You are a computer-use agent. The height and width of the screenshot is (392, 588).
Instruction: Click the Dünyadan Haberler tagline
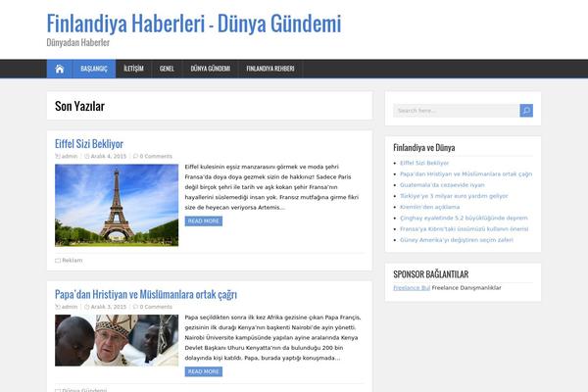coord(78,42)
